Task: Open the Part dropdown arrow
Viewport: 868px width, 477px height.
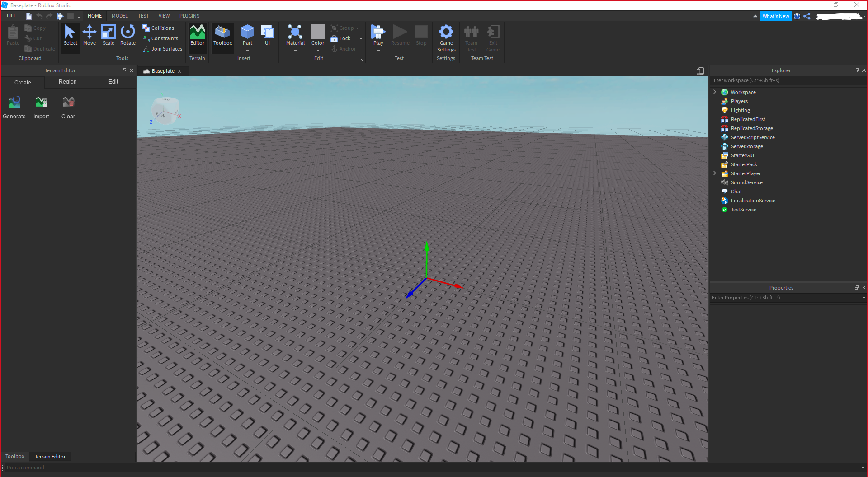Action: (x=247, y=51)
